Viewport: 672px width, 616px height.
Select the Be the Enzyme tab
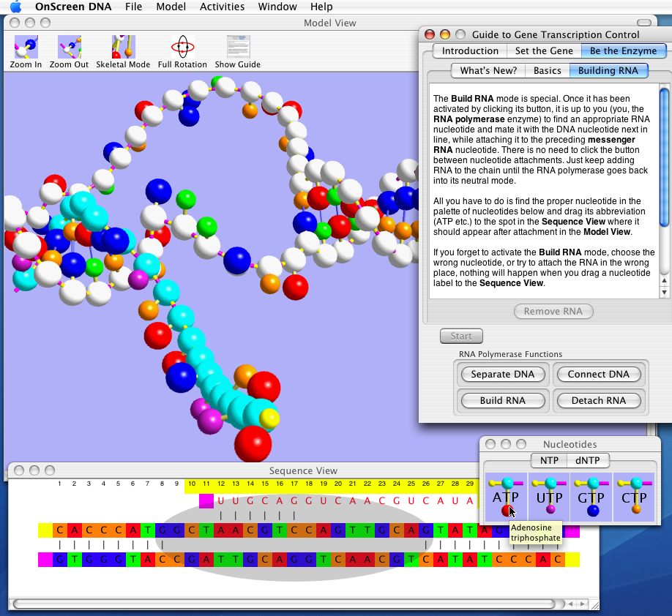click(623, 50)
